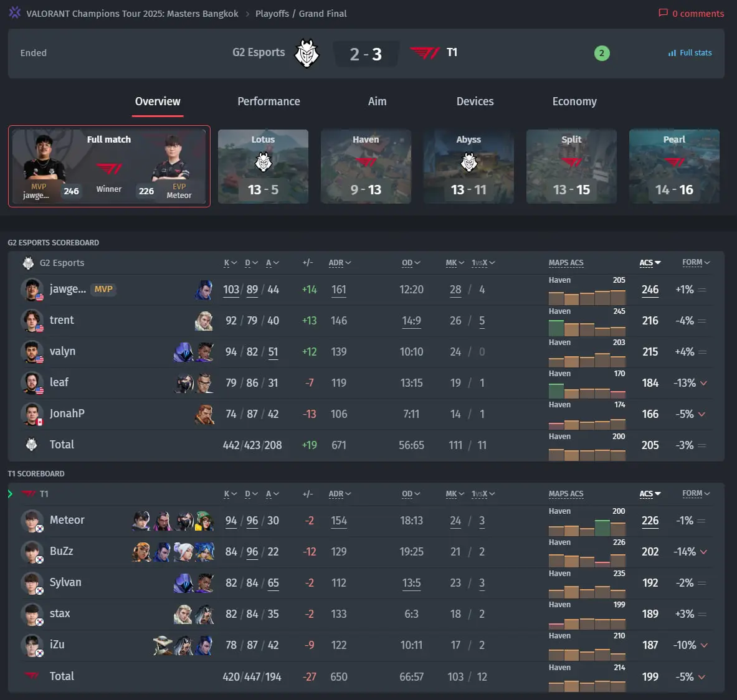Screen dimensions: 737x700
Task: Sort G2 scoreboard by ACS column
Action: [x=650, y=263]
